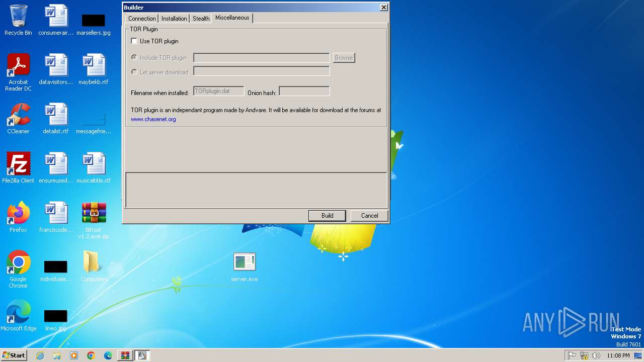Launch Firefox desktop shortcut
This screenshot has width=644, height=362.
(x=18, y=217)
